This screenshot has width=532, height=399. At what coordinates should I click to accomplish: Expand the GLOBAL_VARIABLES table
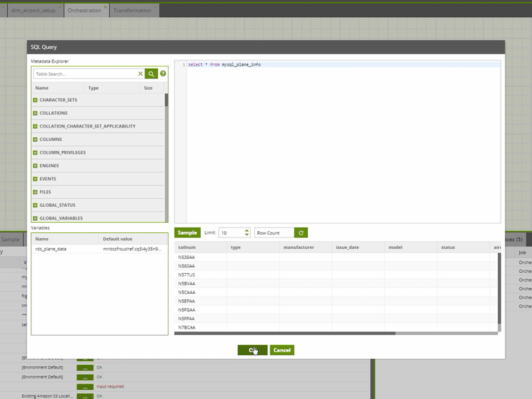34,218
